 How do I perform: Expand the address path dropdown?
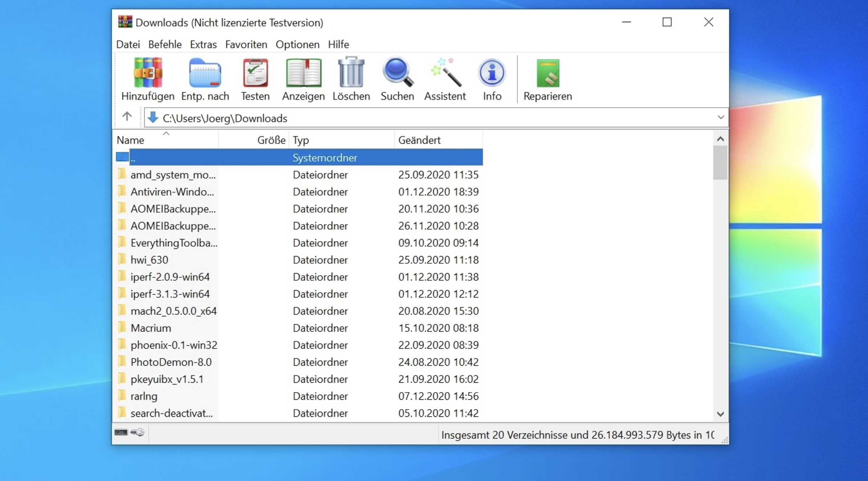(720, 118)
